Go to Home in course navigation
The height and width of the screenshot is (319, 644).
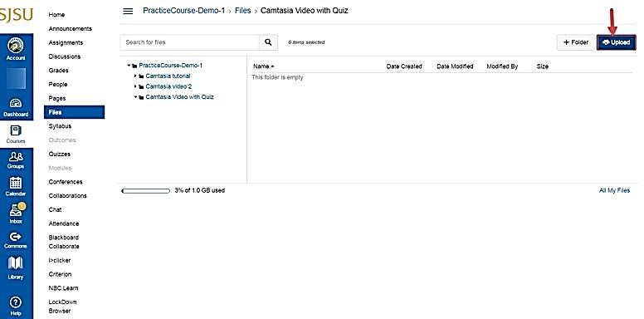[56, 14]
